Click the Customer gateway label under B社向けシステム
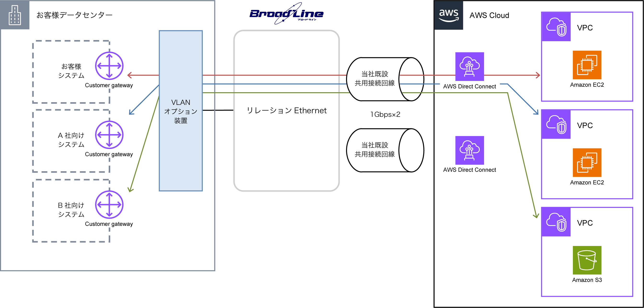 coord(109,224)
